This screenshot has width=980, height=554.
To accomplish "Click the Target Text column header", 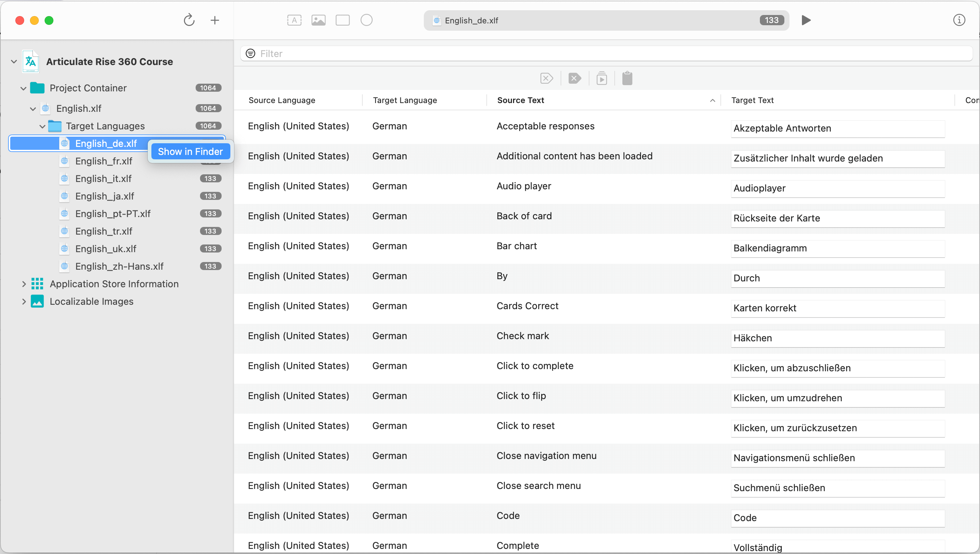I will [752, 100].
